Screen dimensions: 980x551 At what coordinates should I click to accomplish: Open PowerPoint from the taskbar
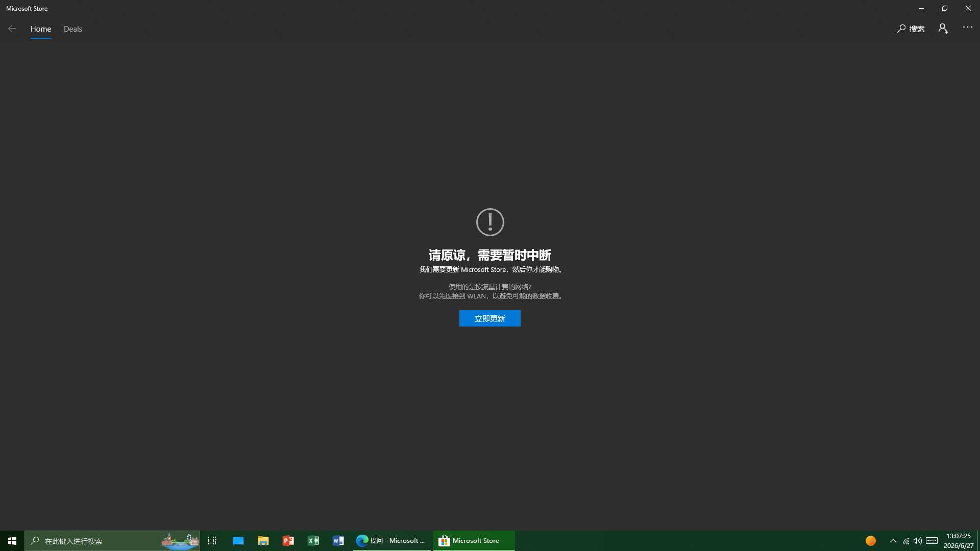pos(288,541)
